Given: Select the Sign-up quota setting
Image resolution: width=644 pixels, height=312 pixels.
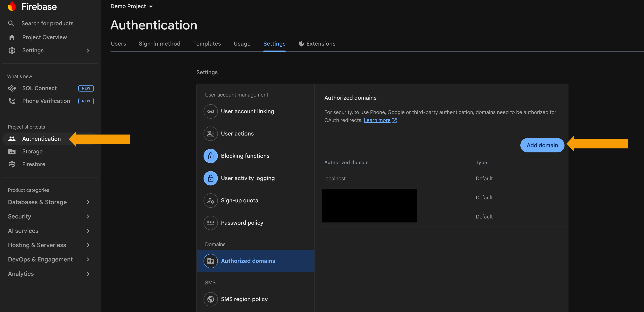Looking at the screenshot, I should [255, 200].
